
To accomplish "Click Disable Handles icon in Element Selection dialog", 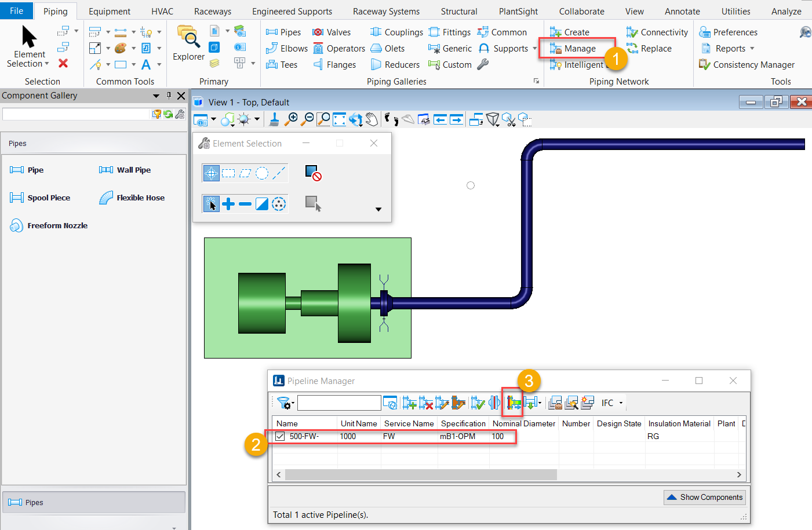I will pyautogui.click(x=313, y=173).
